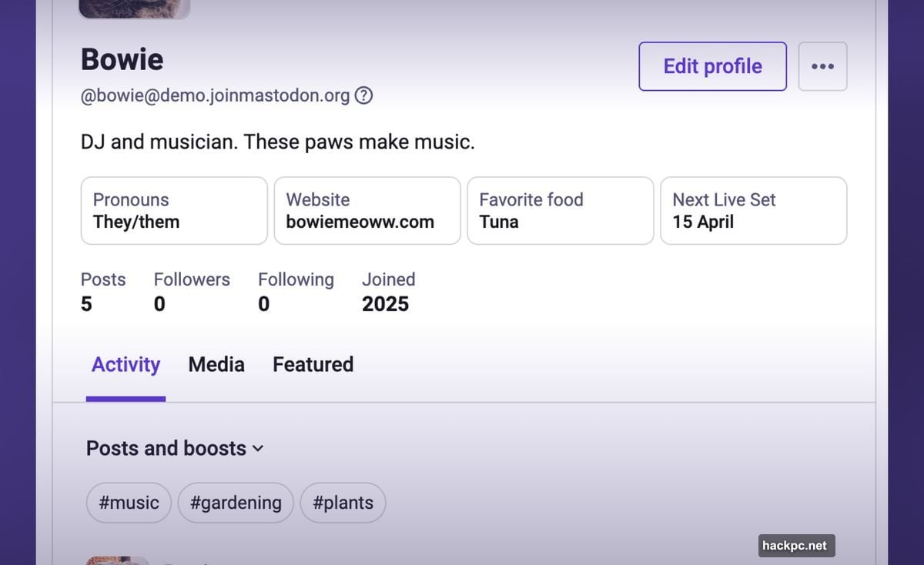This screenshot has width=924, height=565.
Task: Open the Featured tab
Action: (x=313, y=364)
